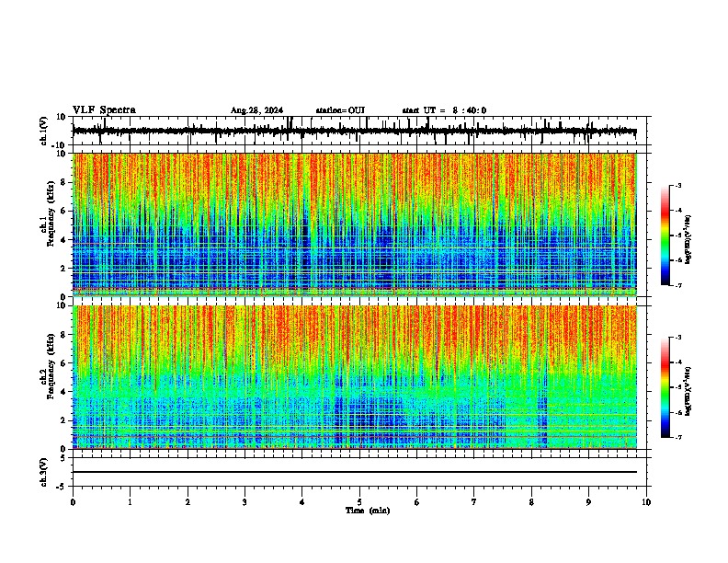The width and height of the screenshot is (728, 563).
Task: Click the 'ch.3(V)' axis label
Action: tap(44, 472)
